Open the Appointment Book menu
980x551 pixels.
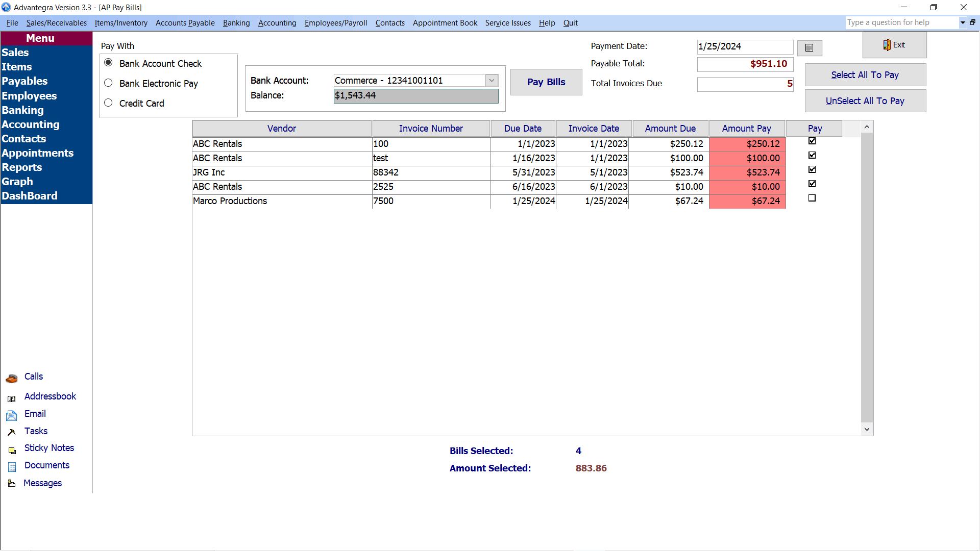[x=445, y=23]
